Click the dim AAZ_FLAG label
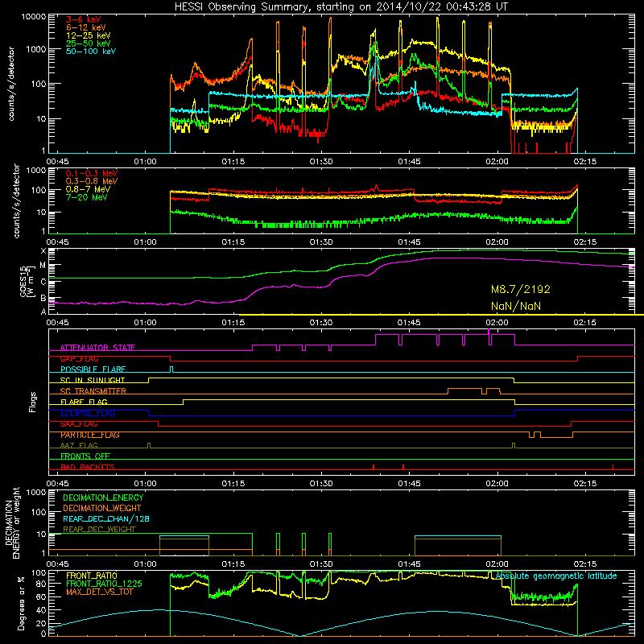 (79, 446)
